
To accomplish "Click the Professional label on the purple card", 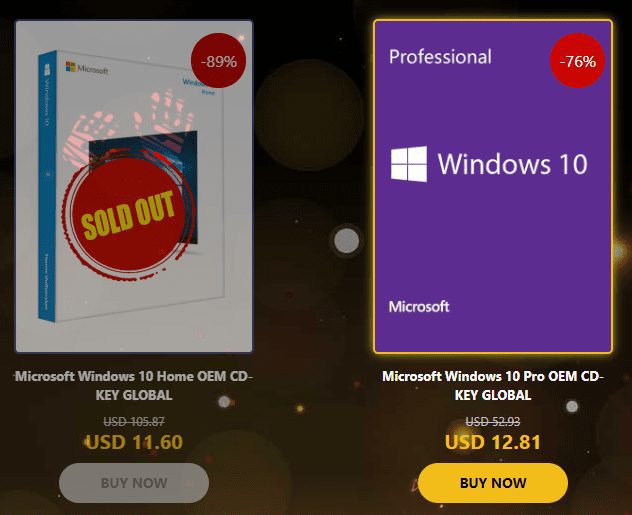I will 440,57.
